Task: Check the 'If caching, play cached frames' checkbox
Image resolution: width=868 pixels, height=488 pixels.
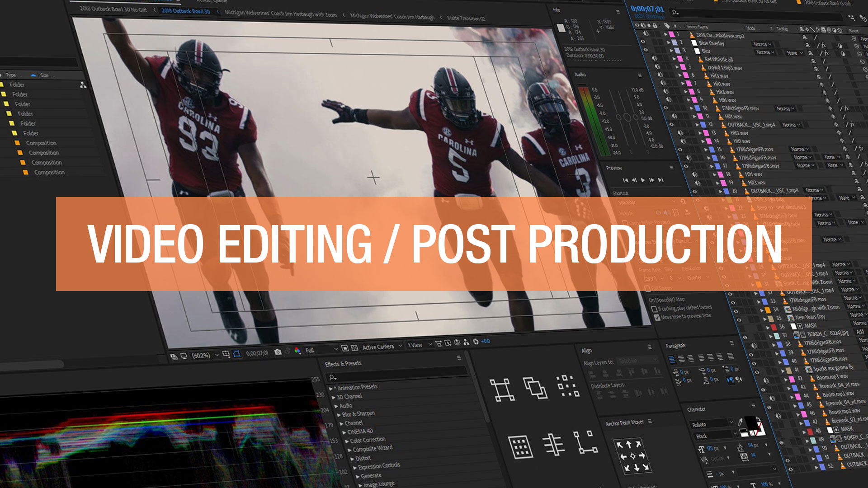Action: (654, 309)
